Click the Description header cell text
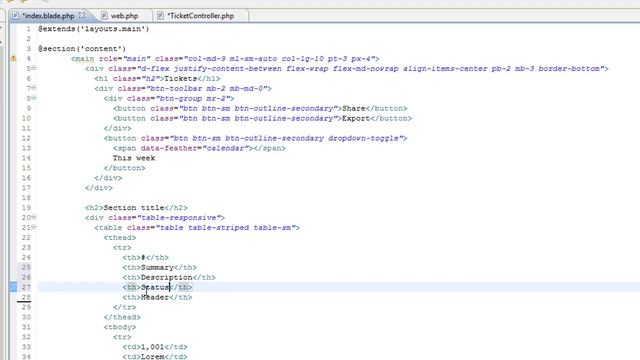 (167, 278)
